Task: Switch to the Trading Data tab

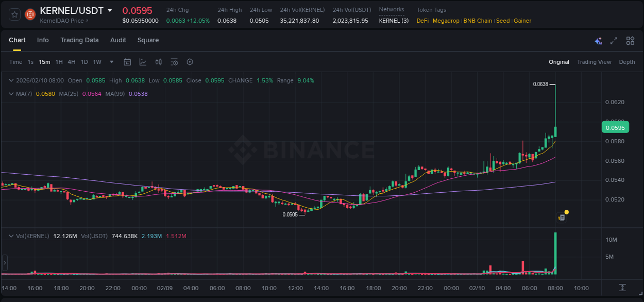Action: pyautogui.click(x=79, y=40)
